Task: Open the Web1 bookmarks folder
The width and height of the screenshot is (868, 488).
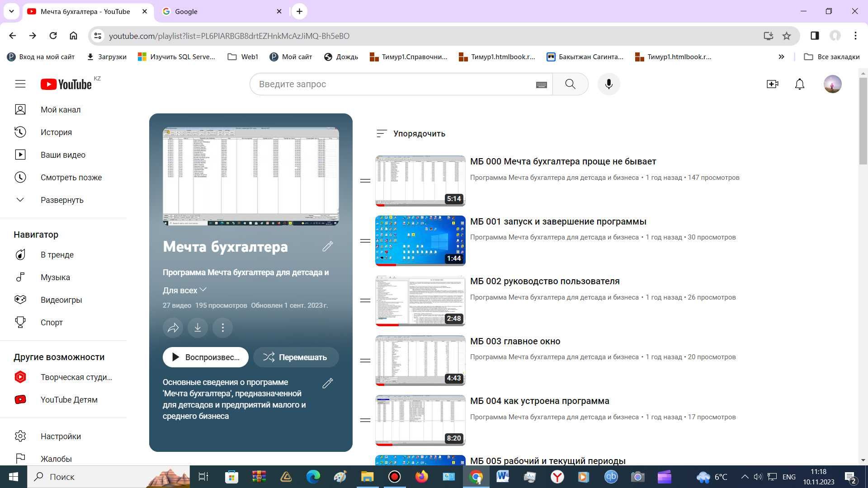Action: click(x=243, y=57)
